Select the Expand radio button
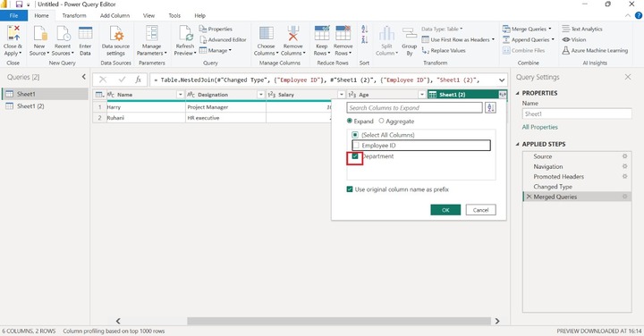 (x=350, y=121)
